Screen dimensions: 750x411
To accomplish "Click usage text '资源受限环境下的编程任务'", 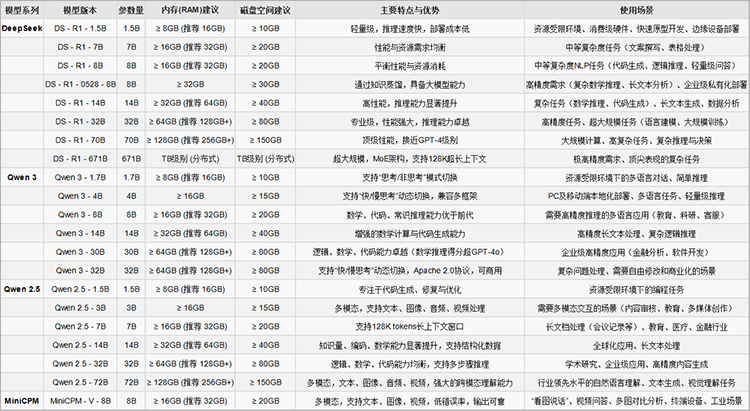I will coord(637,290).
